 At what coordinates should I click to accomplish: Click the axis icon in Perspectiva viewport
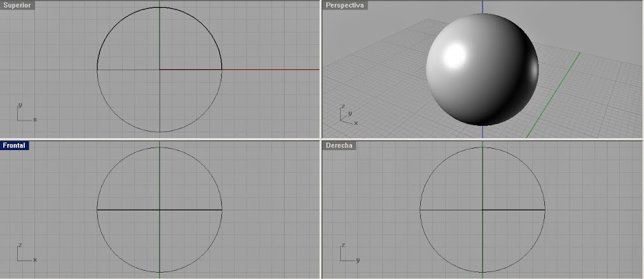pyautogui.click(x=349, y=115)
